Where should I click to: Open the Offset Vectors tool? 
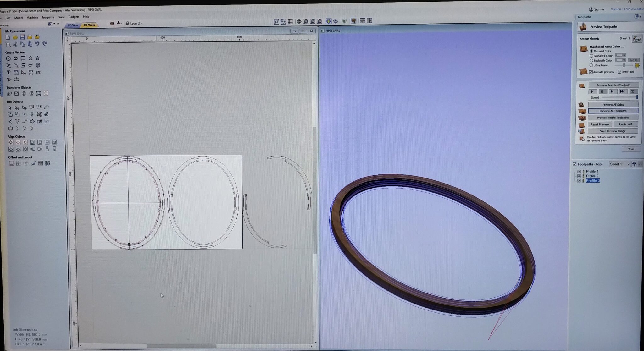(x=11, y=163)
